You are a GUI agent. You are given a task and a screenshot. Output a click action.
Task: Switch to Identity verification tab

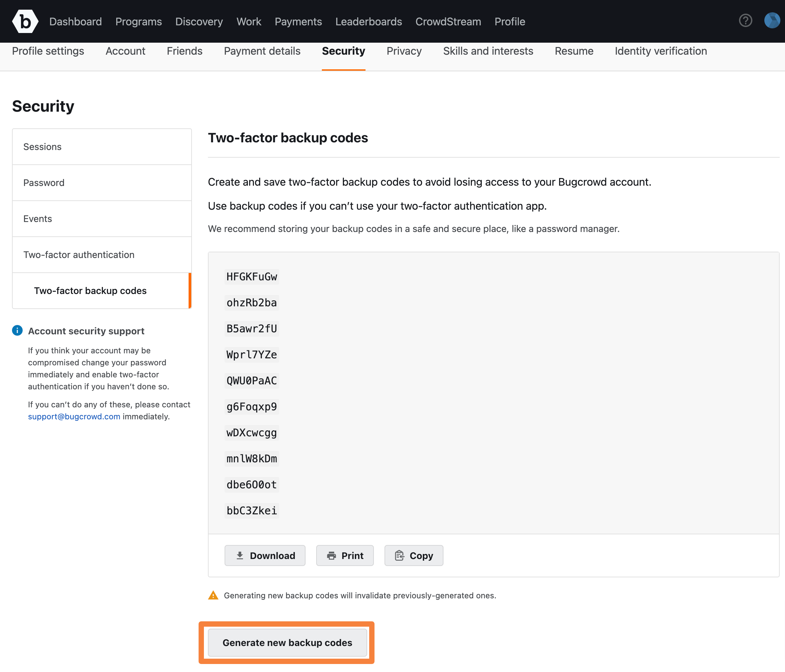click(x=660, y=51)
